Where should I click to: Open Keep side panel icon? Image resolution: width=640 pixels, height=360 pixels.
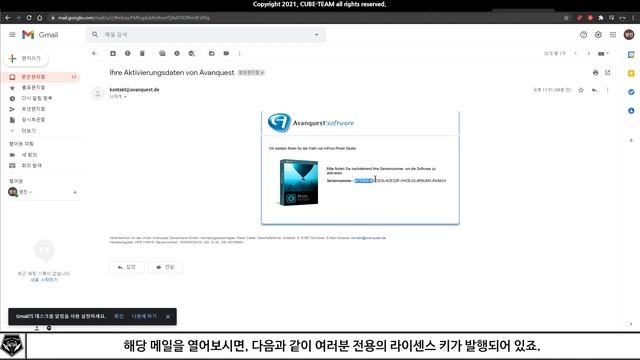coord(631,73)
